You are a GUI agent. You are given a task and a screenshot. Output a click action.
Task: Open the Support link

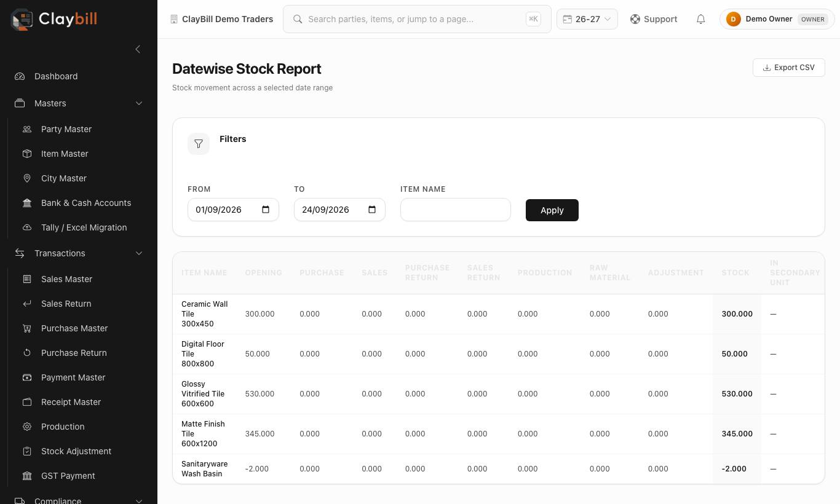(x=654, y=19)
